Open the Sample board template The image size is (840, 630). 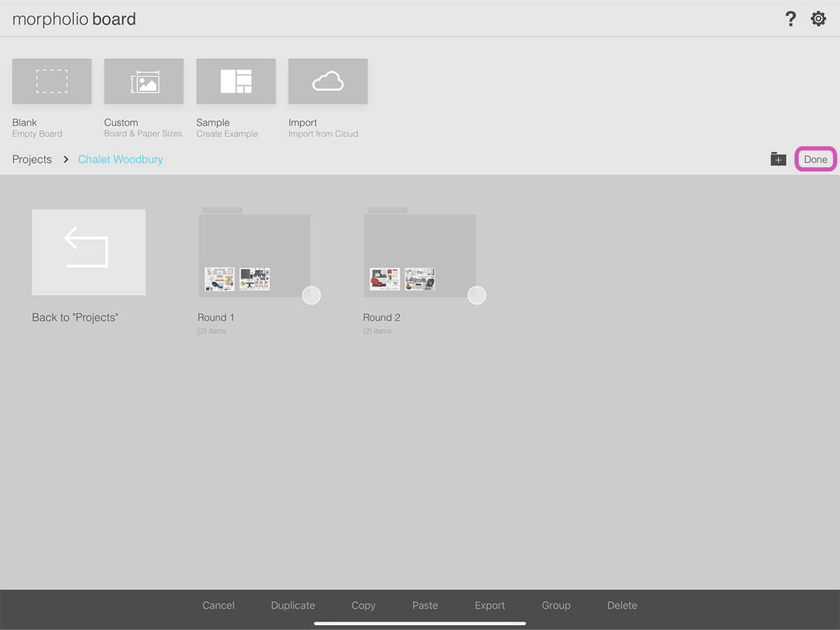coord(236,81)
